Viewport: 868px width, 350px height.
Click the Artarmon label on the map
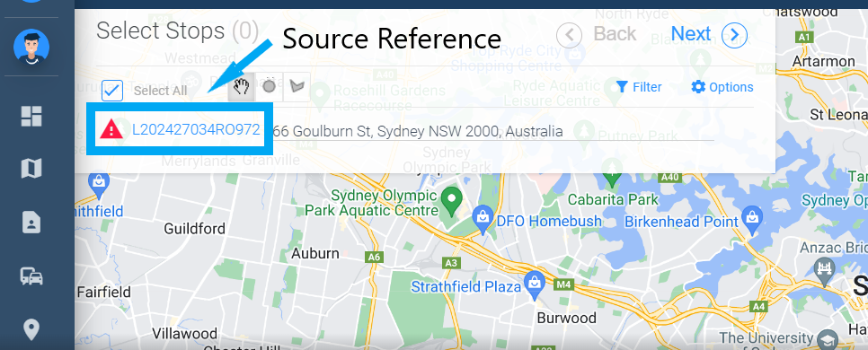tap(823, 60)
